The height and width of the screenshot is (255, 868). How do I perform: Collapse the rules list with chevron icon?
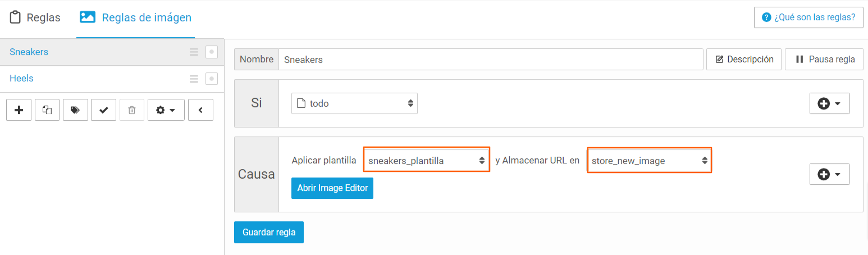pyautogui.click(x=200, y=110)
